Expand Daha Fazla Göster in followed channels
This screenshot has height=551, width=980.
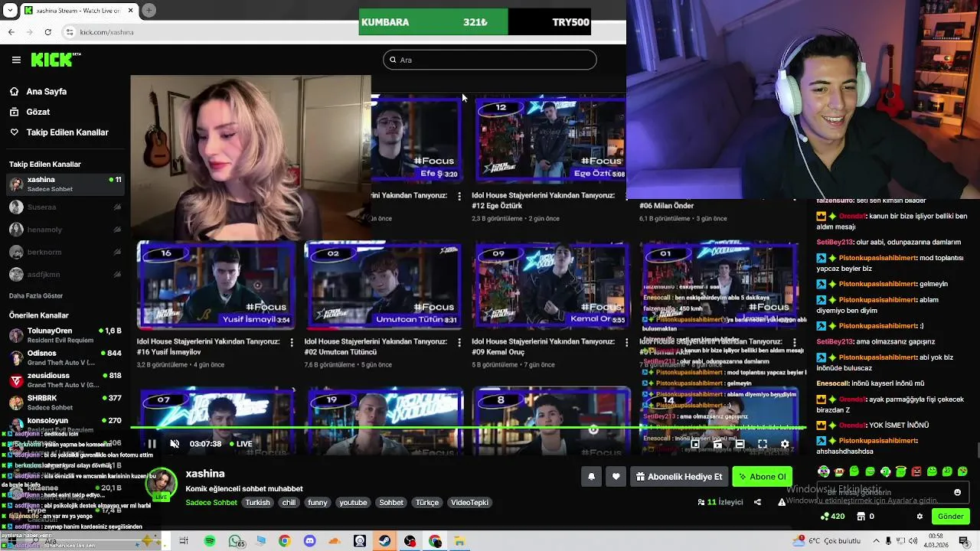[x=36, y=296]
